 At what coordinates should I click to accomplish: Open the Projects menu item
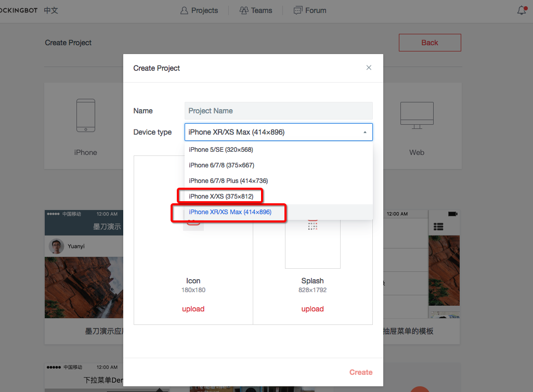[204, 10]
